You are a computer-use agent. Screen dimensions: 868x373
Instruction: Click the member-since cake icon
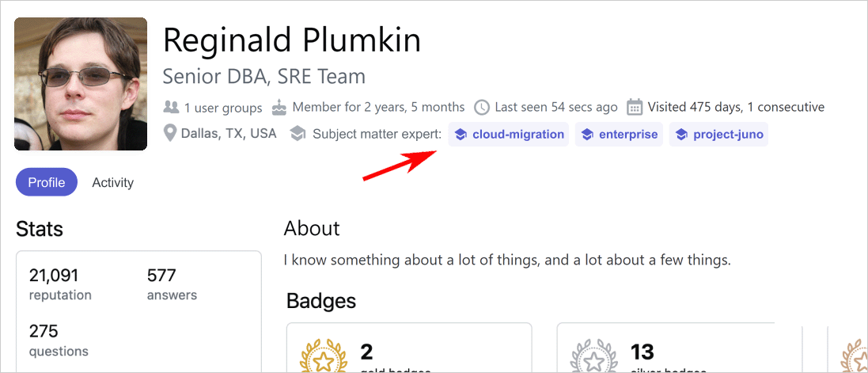pos(279,107)
